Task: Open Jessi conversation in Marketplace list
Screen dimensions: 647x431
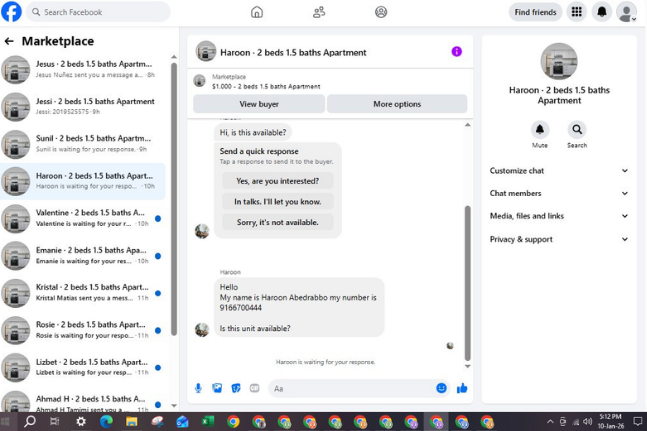Action: click(x=83, y=106)
